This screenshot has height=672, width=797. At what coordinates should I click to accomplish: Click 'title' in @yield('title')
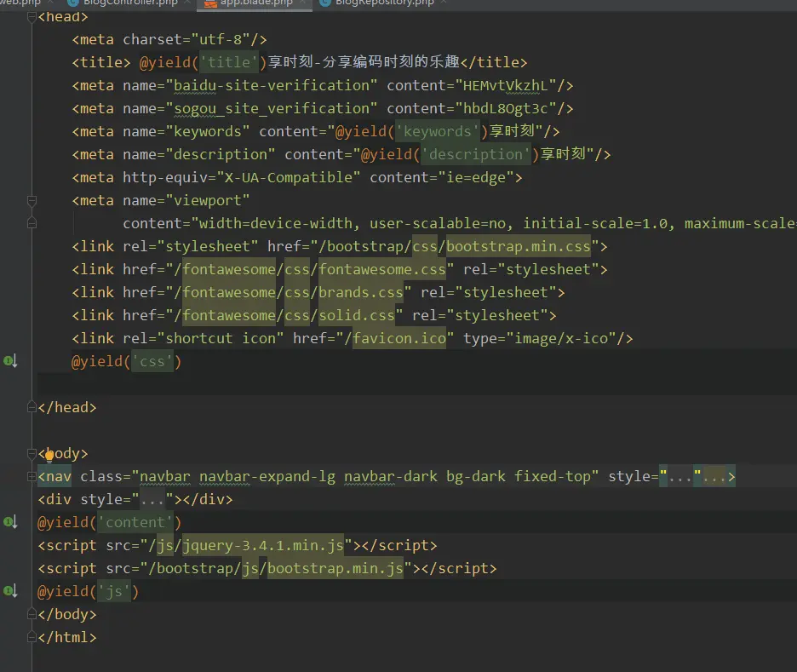[229, 62]
